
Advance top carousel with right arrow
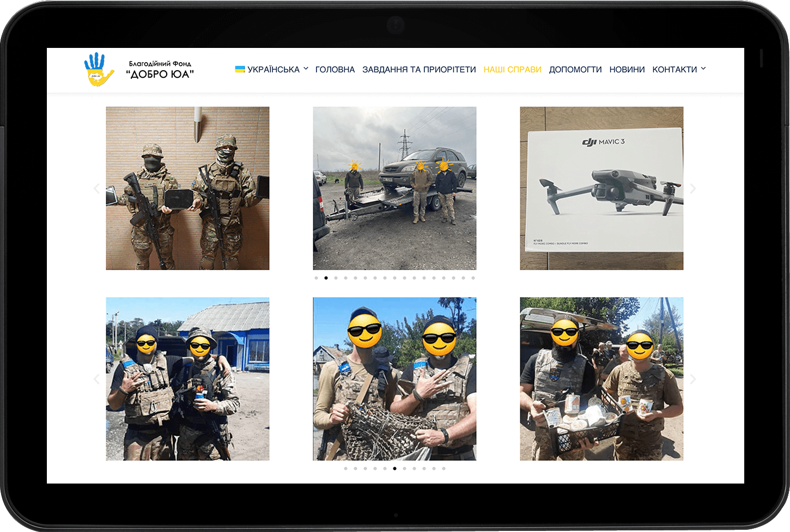point(692,188)
